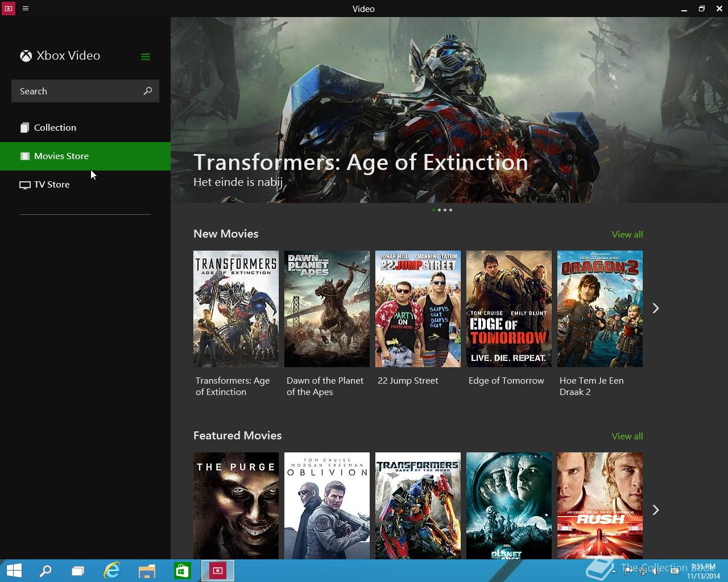This screenshot has width=728, height=582.
Task: Open Task View on the taskbar
Action: (78, 571)
